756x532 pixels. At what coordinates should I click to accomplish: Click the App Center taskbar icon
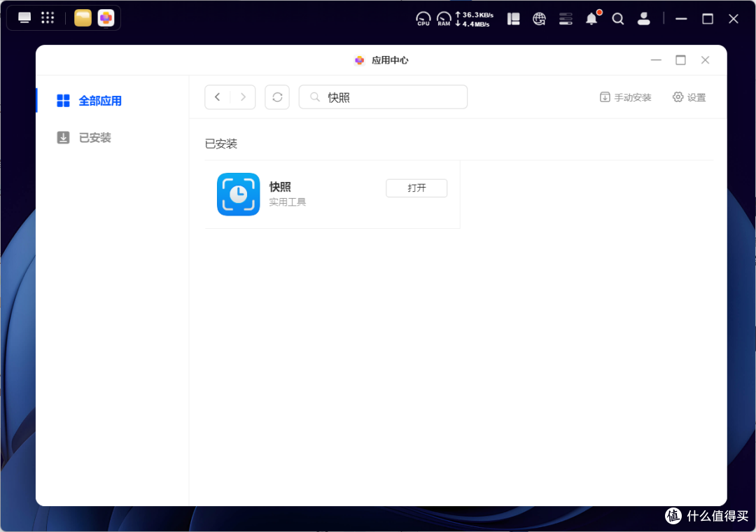coord(106,18)
